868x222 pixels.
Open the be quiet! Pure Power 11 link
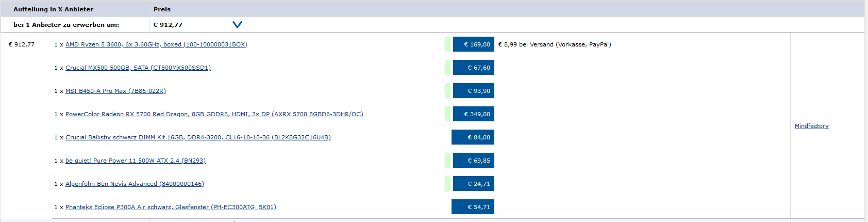(x=135, y=161)
